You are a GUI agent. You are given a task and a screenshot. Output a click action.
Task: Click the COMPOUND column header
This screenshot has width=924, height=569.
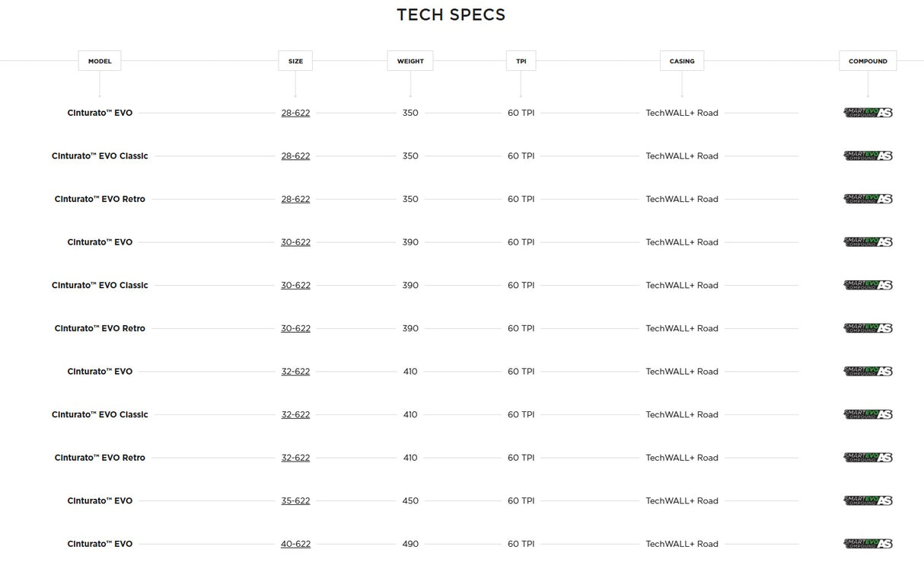868,61
